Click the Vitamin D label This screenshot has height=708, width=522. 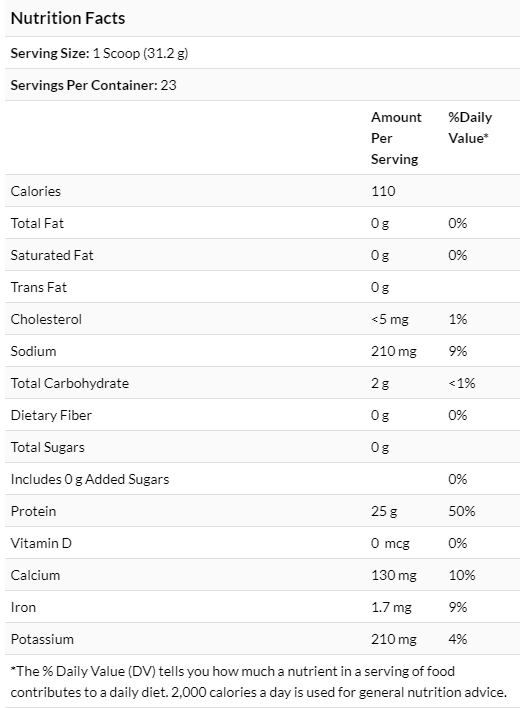point(41,543)
